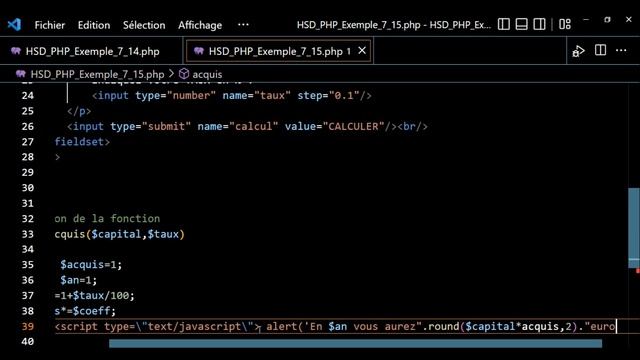Open the Affichage menu
This screenshot has height=360, width=640.
pyautogui.click(x=200, y=25)
